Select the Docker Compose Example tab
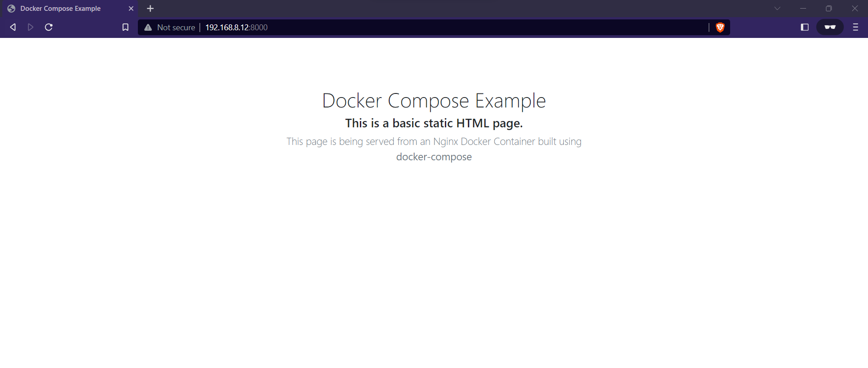This screenshot has width=868, height=368. 70,9
